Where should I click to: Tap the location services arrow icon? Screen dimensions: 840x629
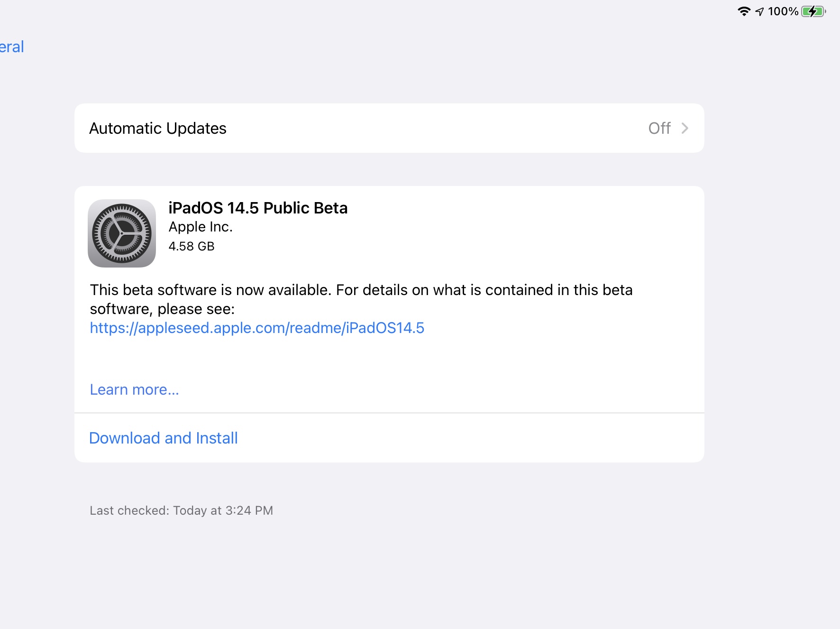pos(759,11)
